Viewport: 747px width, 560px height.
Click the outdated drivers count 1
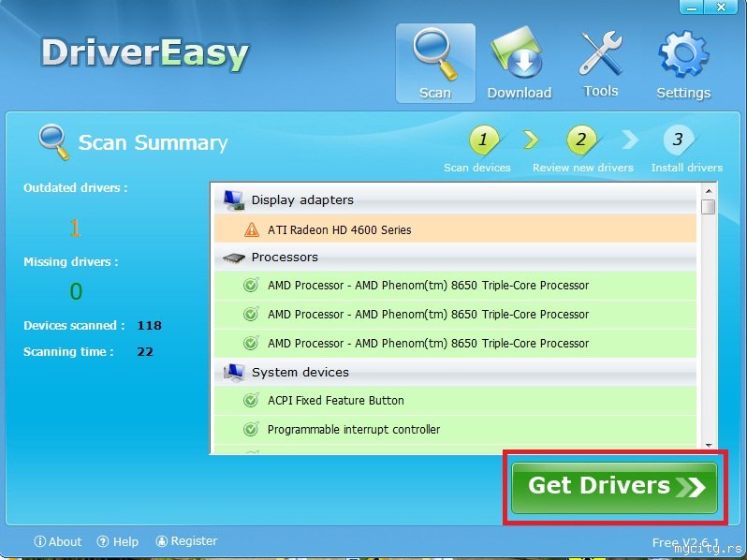(x=75, y=228)
